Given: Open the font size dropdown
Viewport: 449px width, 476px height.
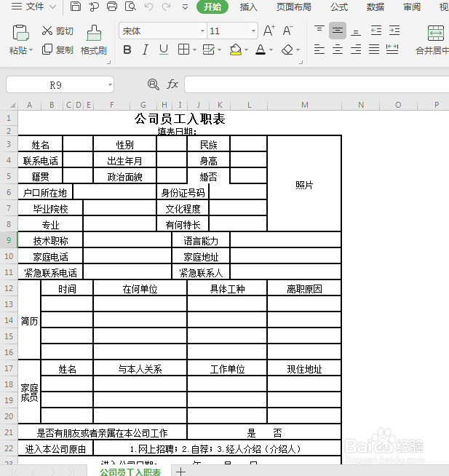Looking at the screenshot, I should [x=253, y=31].
